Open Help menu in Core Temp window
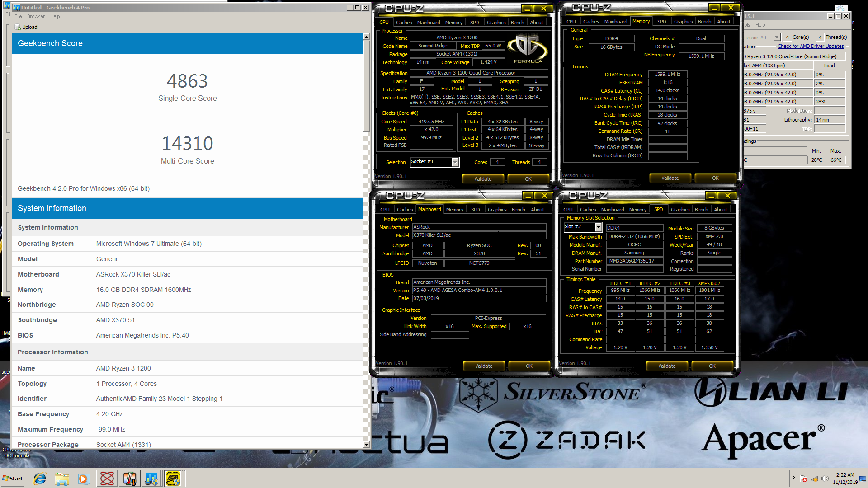This screenshot has height=488, width=868. tap(760, 25)
